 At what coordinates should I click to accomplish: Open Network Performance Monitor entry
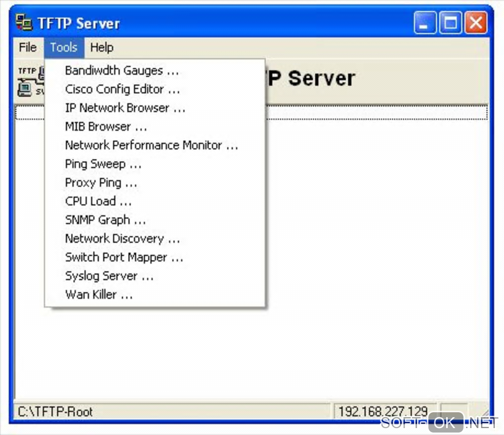[x=155, y=145]
